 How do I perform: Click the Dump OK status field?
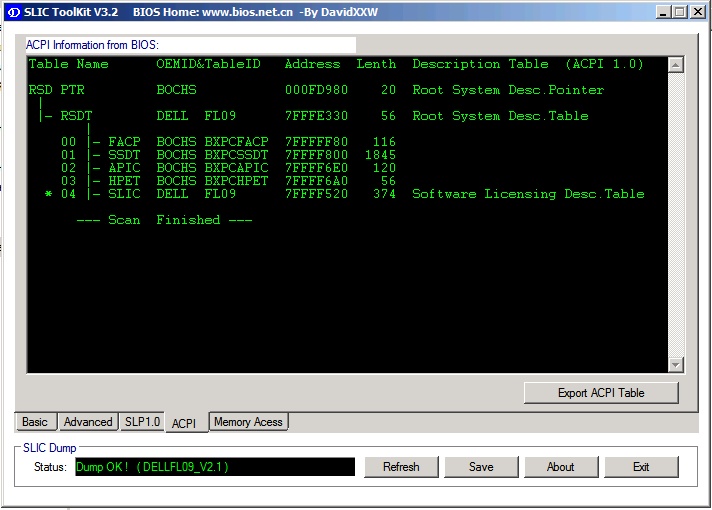[215, 467]
